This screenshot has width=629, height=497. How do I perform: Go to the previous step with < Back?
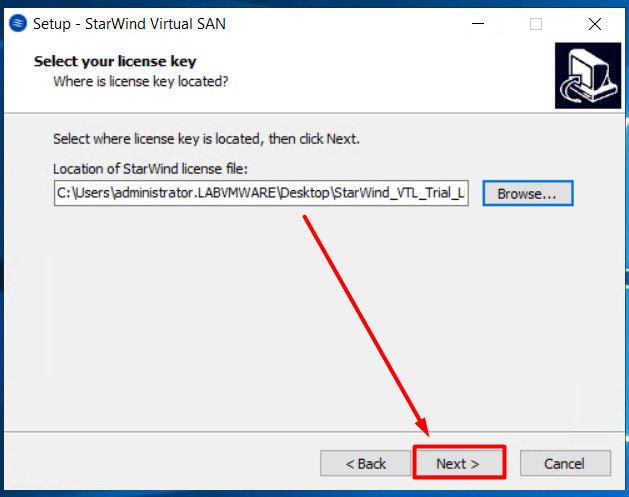click(365, 464)
